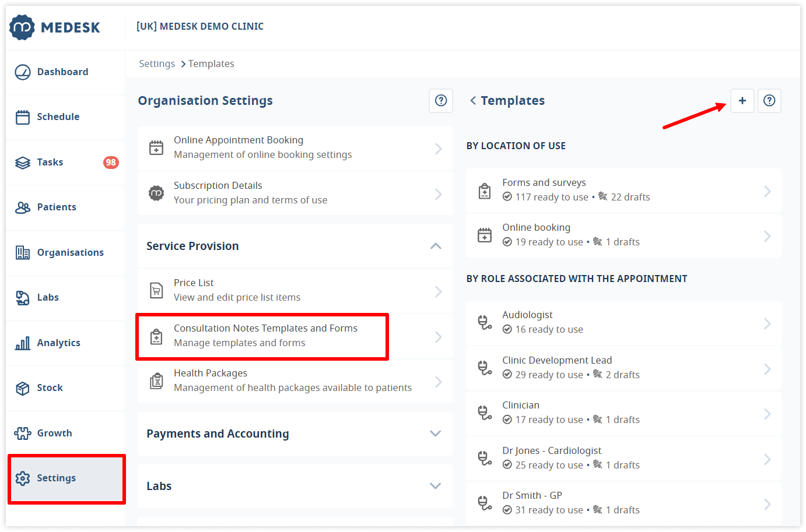Viewport: 806px width, 532px height.
Task: Click "31 ready to use" under Dr Smith
Action: 549,510
